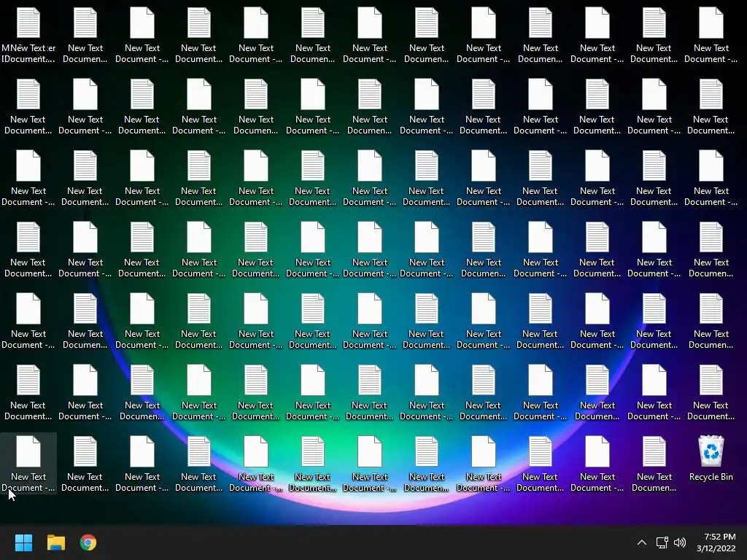Click the volume speaker icon
The width and height of the screenshot is (747, 560).
click(x=680, y=542)
